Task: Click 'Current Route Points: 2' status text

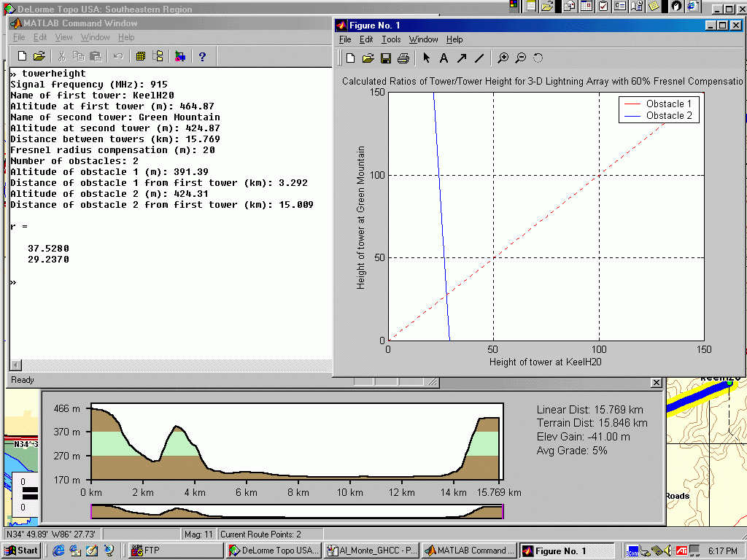Action: point(260,534)
